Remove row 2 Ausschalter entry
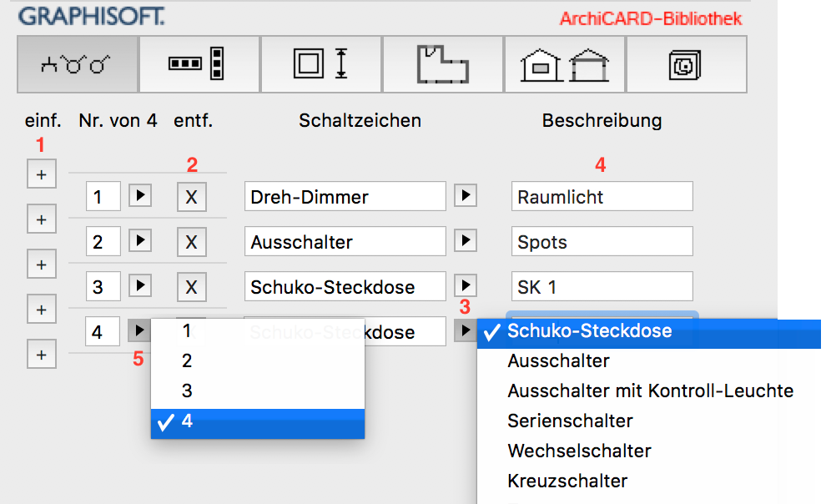This screenshot has height=504, width=826. 191,242
